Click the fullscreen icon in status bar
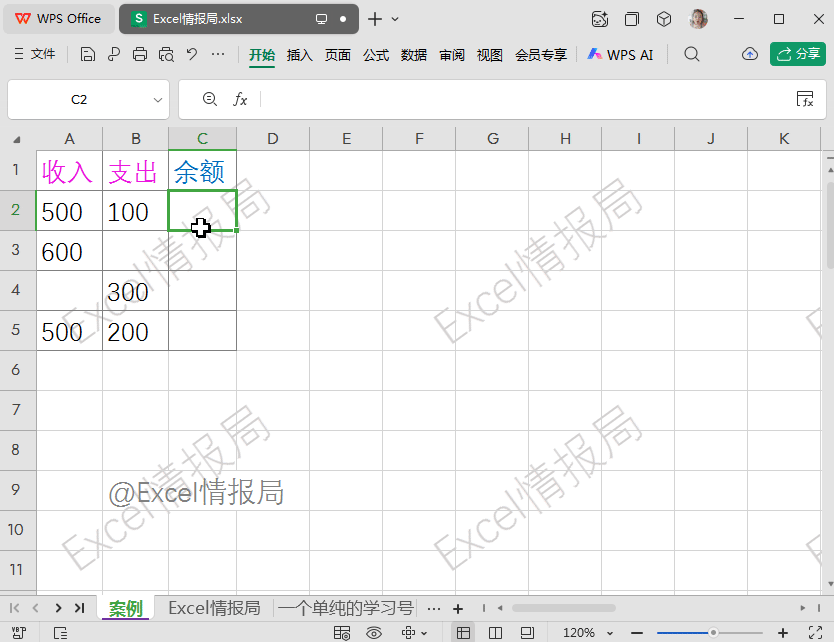The width and height of the screenshot is (834, 642). pos(815,632)
